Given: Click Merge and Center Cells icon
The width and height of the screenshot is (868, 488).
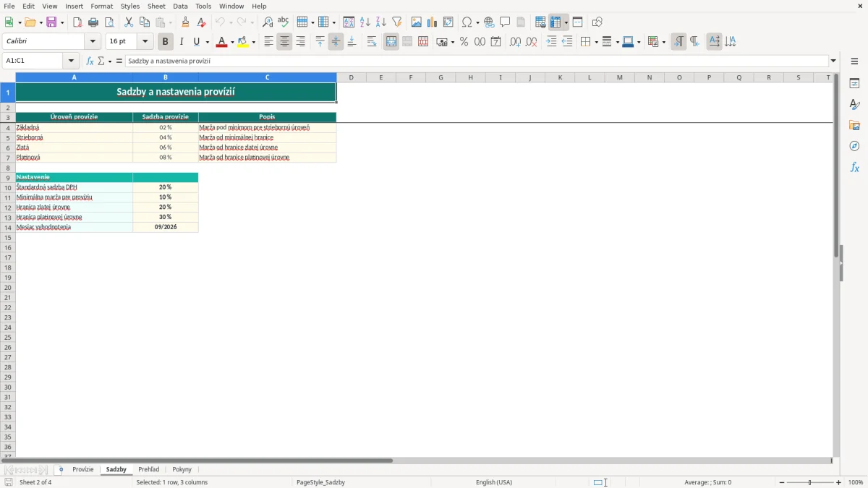Looking at the screenshot, I should (x=391, y=42).
